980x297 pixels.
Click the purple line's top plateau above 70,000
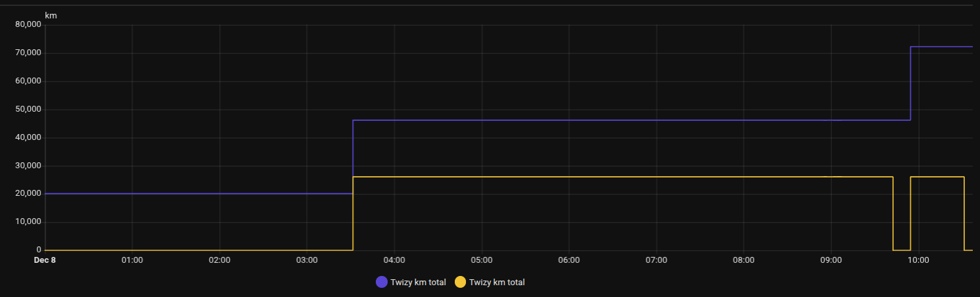pos(941,47)
